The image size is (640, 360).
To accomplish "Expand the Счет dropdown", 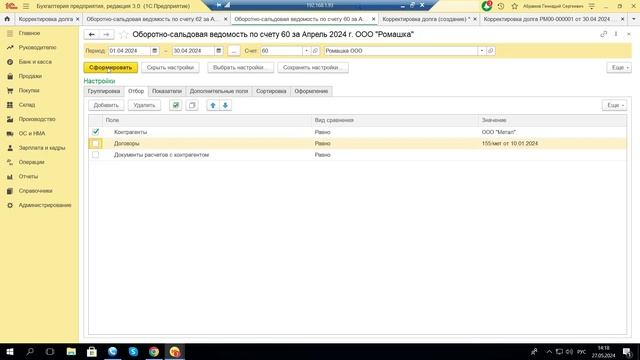I will coord(307,51).
